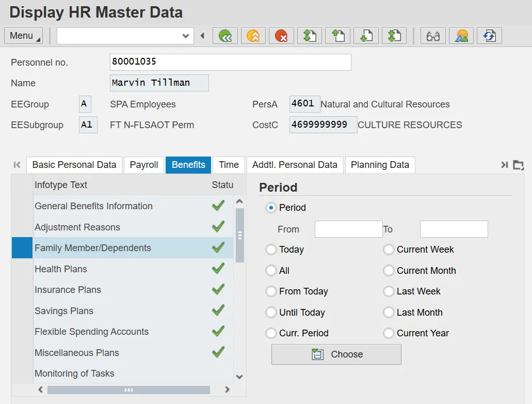Click the next page icon
532x404 pixels.
click(x=366, y=36)
